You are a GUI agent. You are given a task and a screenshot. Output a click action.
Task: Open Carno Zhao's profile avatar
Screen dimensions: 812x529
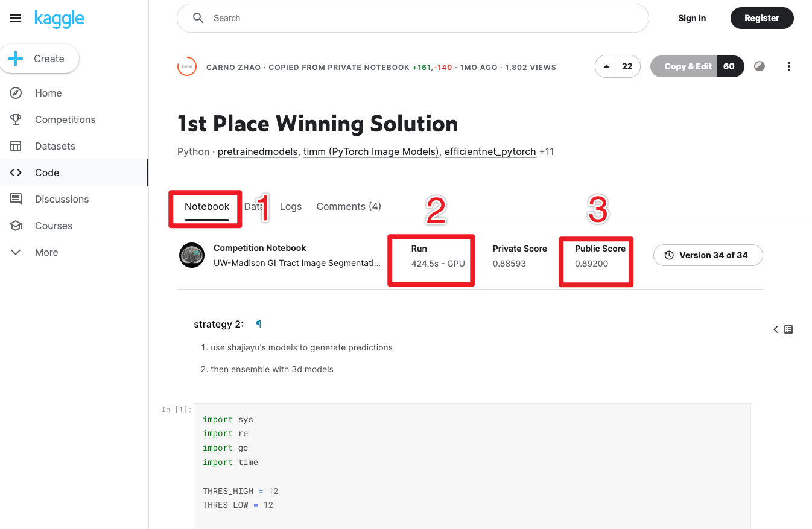click(187, 66)
